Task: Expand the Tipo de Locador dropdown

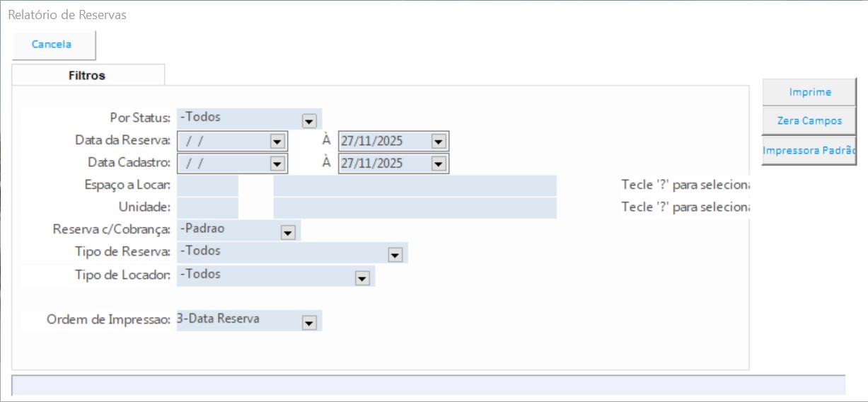Action: click(x=362, y=278)
